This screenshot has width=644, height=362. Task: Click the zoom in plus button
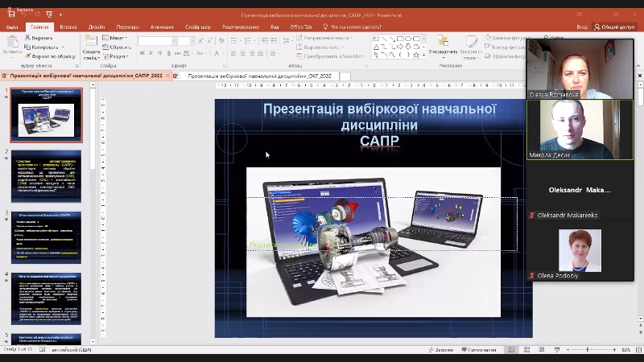tap(614, 350)
